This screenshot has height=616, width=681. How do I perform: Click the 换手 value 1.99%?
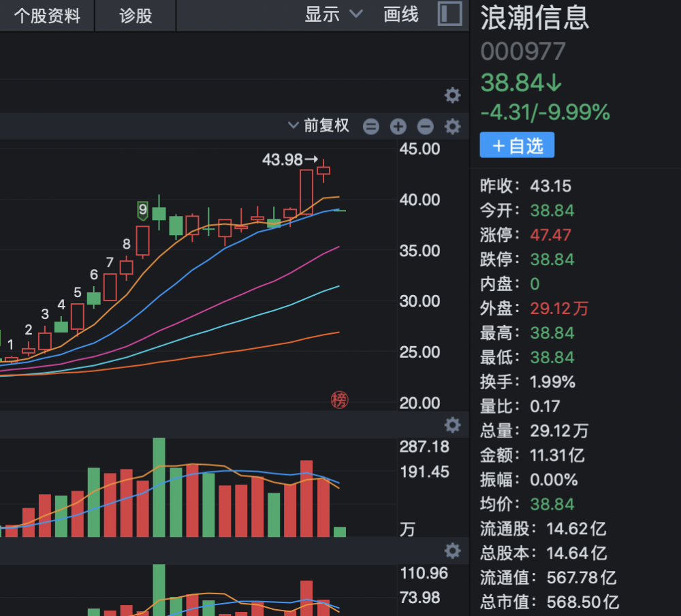click(552, 382)
